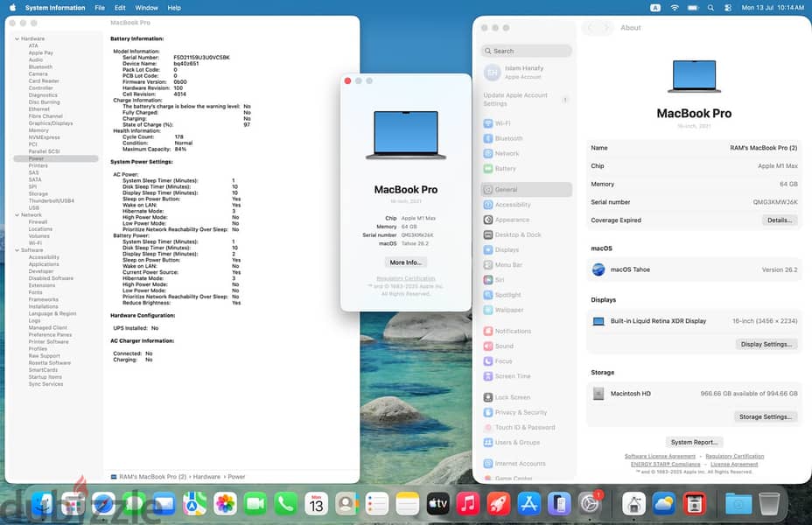
Task: Click Details button next to Coverage Expired
Action: pos(780,220)
